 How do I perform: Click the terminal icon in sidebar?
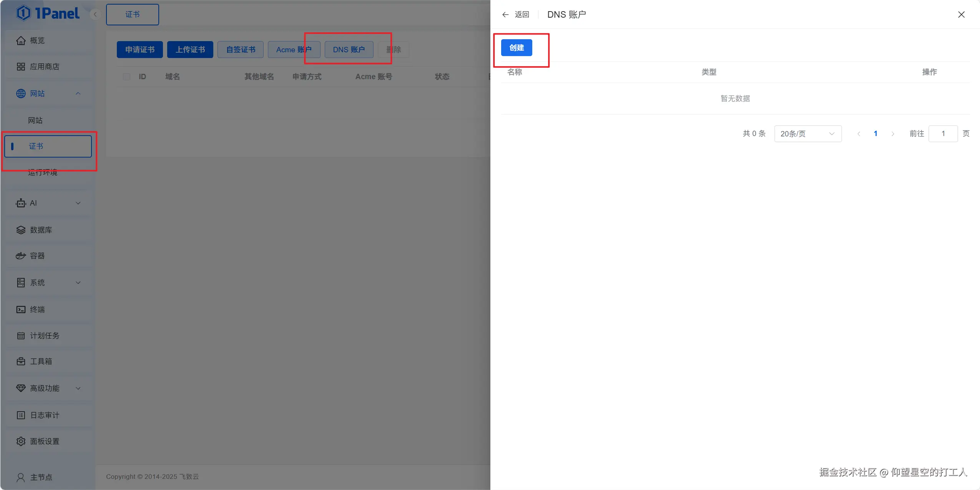pyautogui.click(x=21, y=309)
